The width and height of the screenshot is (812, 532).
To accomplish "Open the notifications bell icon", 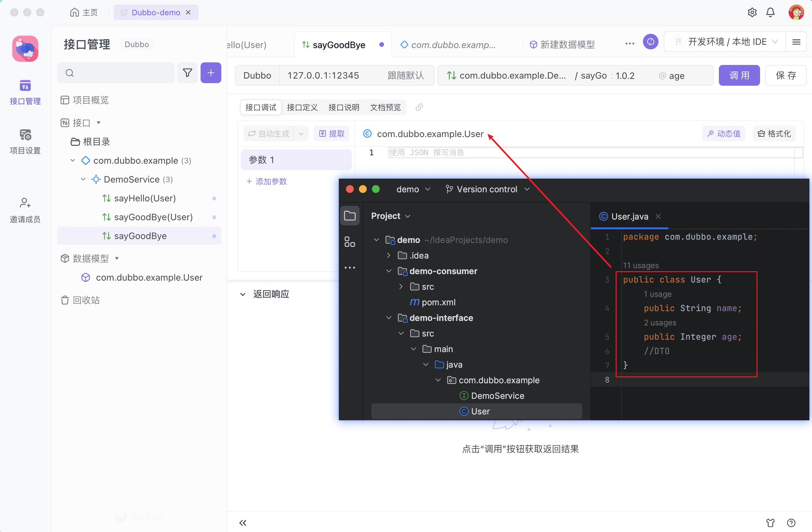I will coord(770,12).
